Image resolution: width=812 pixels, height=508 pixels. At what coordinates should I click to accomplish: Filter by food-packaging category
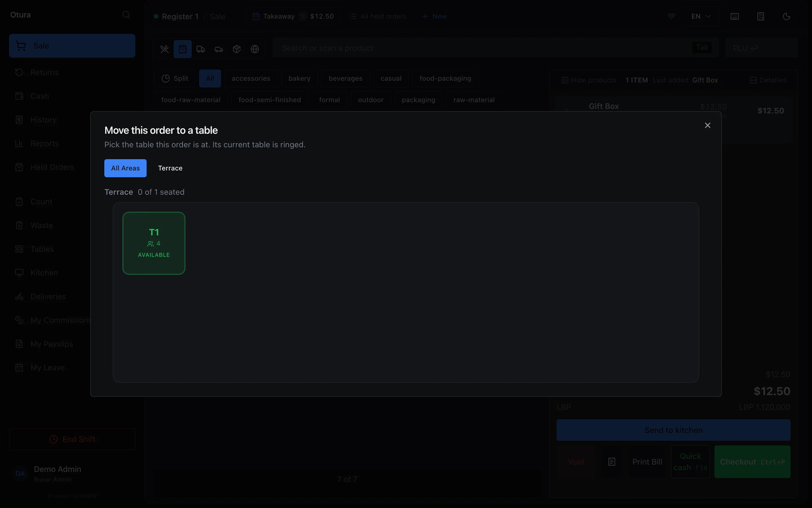(445, 78)
